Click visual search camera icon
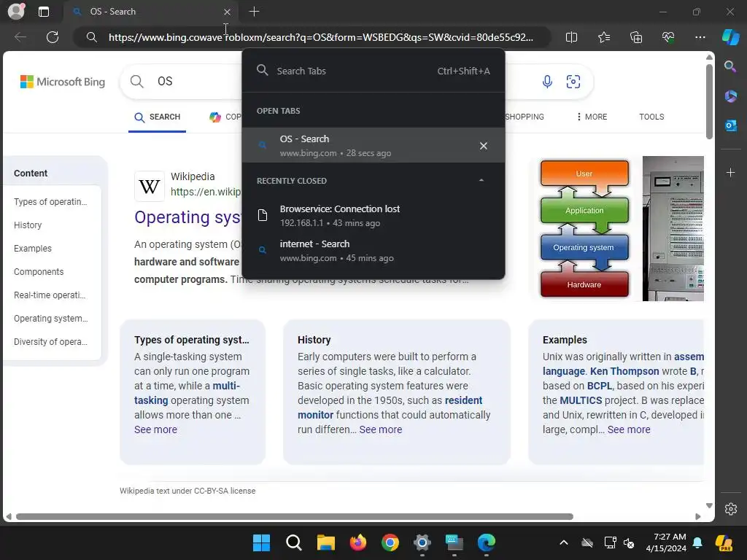Screen dimensions: 747x560 [573, 82]
